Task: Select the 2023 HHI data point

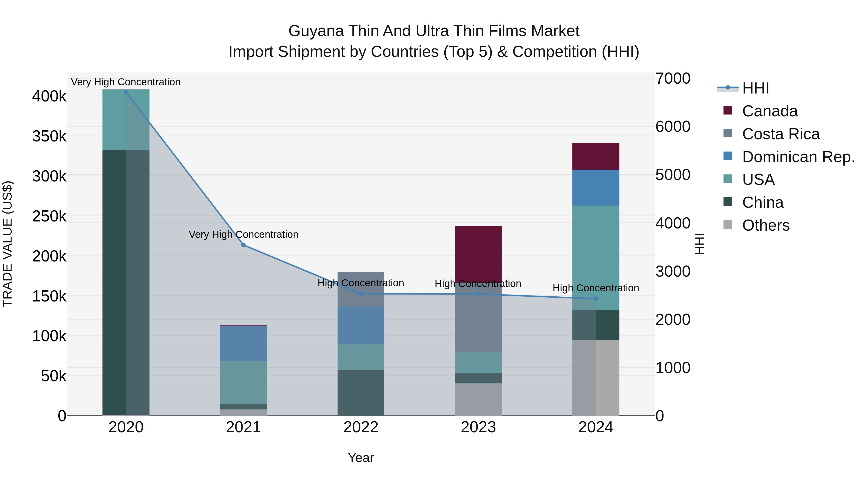Action: point(478,294)
